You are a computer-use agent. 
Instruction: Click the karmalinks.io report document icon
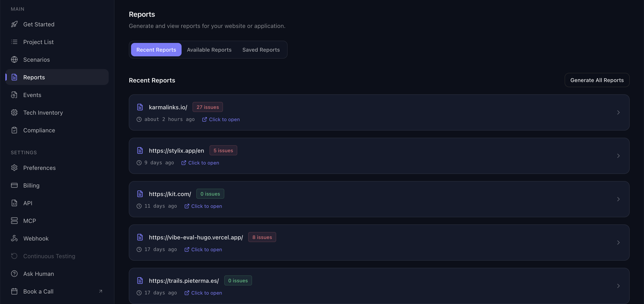[x=140, y=107]
